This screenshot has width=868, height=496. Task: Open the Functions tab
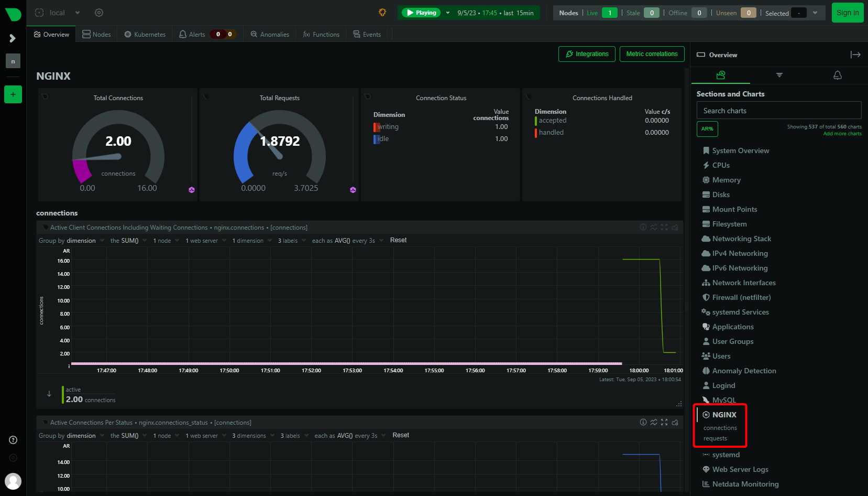(x=321, y=34)
